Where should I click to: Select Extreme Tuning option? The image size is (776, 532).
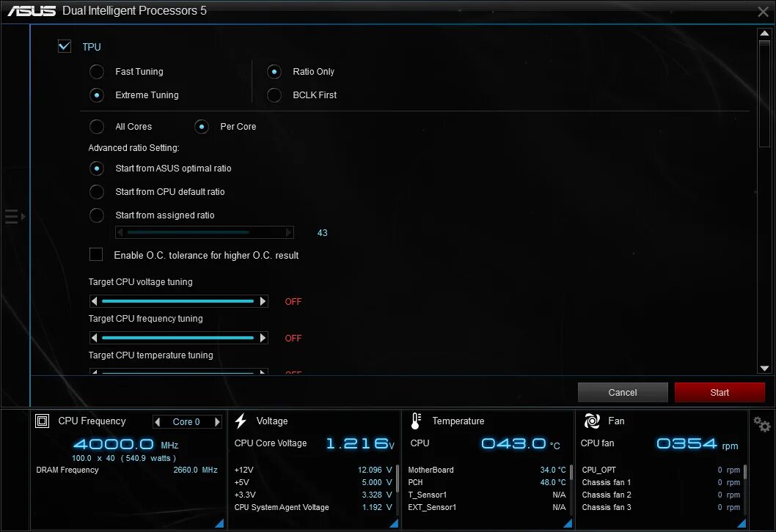[x=97, y=95]
